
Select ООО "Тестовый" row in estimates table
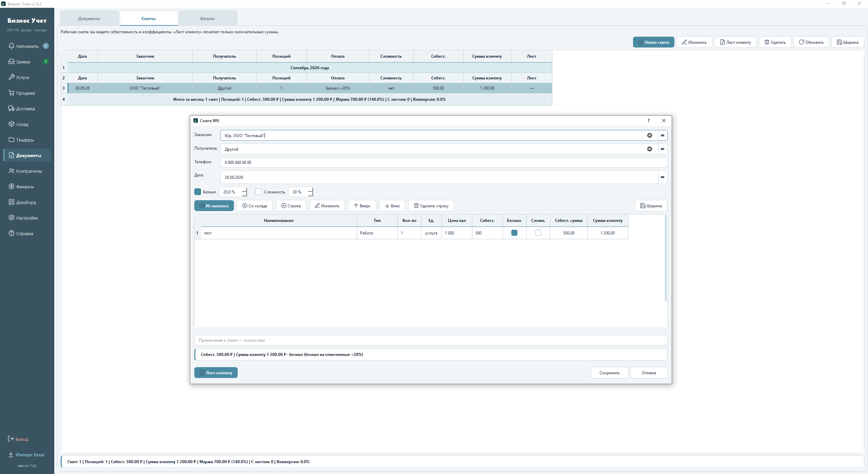click(x=310, y=88)
